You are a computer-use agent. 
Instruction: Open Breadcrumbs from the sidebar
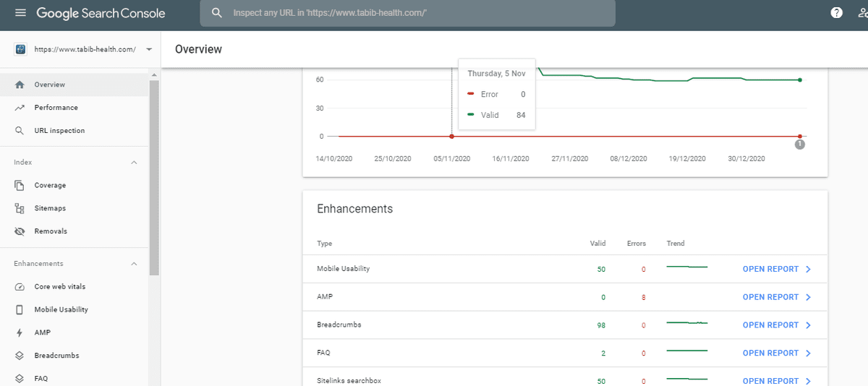(56, 356)
